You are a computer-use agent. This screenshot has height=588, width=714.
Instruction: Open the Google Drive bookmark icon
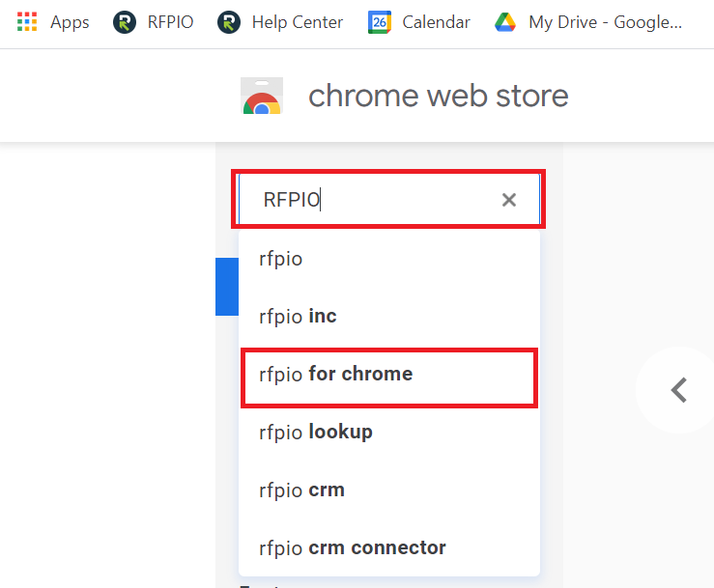coord(505,22)
